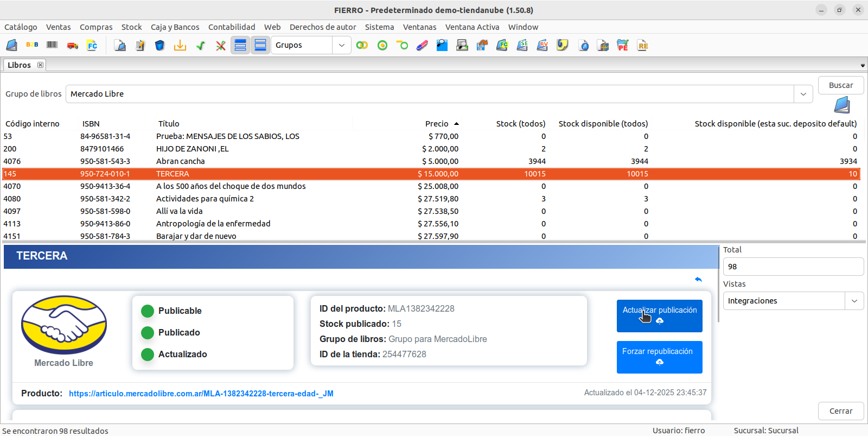
Task: Click the barcode icon in toolbar
Action: coord(52,45)
